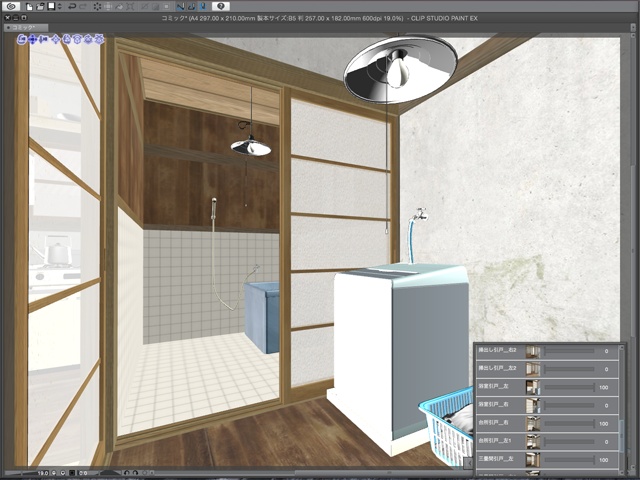Click thumbnail of 掃出し引戸_右2 part
The width and height of the screenshot is (640, 480).
pyautogui.click(x=533, y=351)
